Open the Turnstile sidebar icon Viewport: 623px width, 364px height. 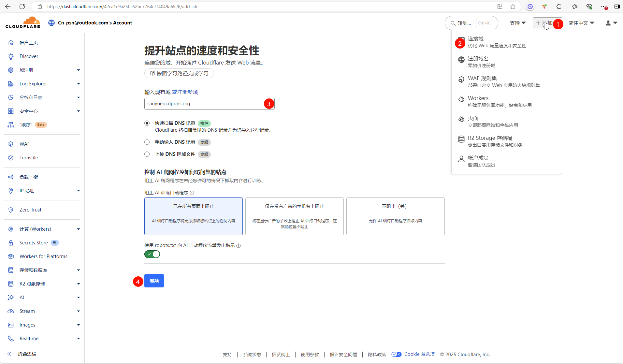coord(11,158)
